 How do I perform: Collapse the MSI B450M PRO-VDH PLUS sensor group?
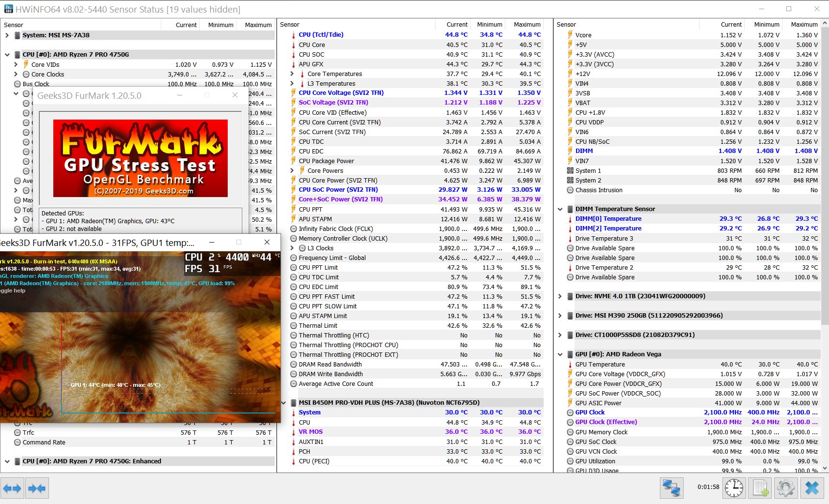point(283,403)
